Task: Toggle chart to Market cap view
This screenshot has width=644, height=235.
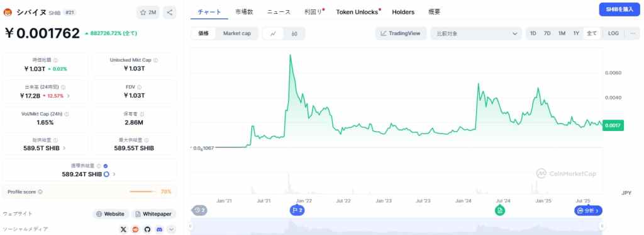Action: 237,33
